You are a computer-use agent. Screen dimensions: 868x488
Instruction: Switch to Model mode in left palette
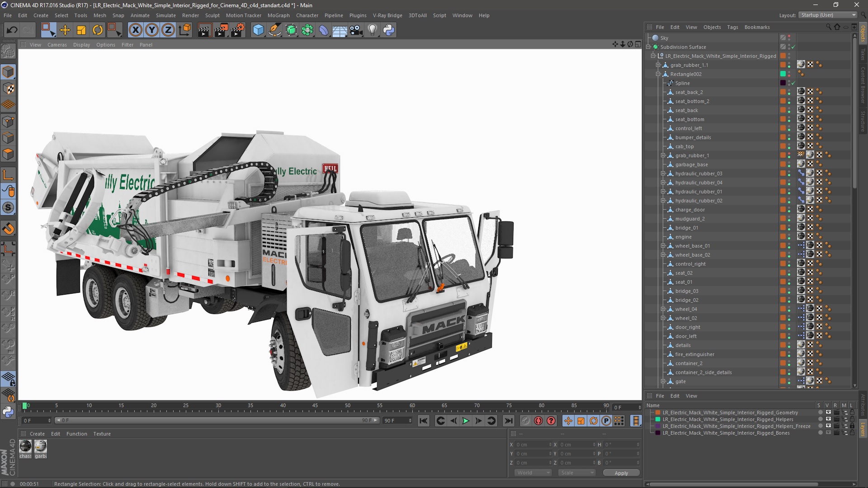(x=8, y=72)
